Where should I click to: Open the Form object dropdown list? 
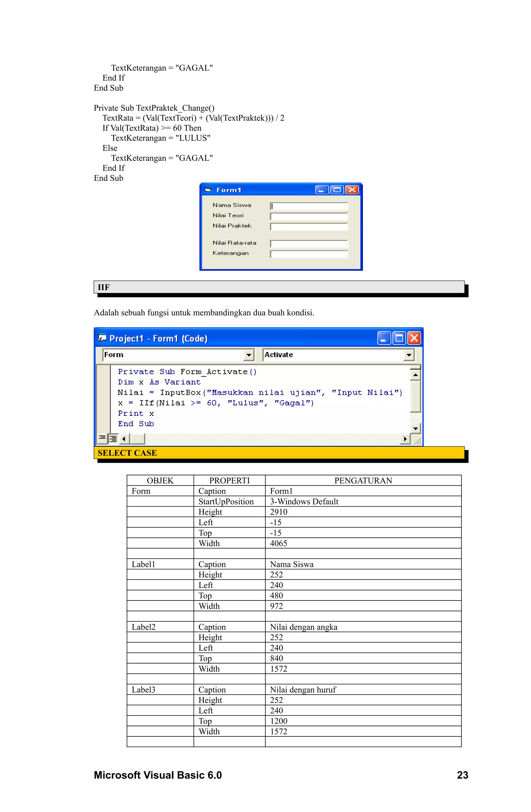(x=249, y=355)
